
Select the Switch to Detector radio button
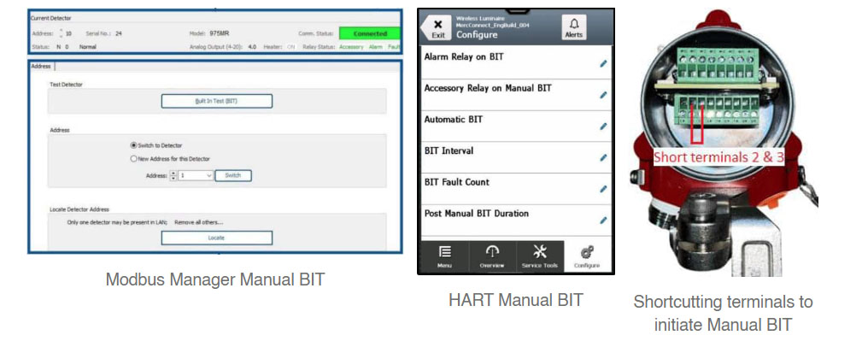133,145
